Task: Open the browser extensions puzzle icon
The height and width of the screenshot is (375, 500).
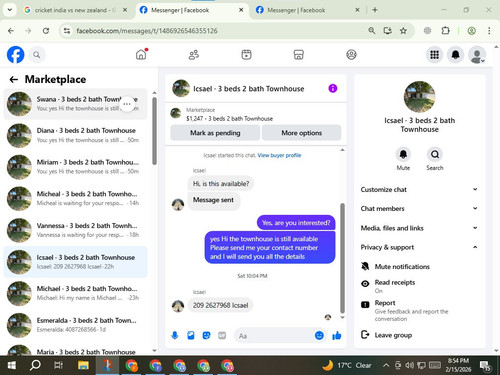Action: coord(445,31)
